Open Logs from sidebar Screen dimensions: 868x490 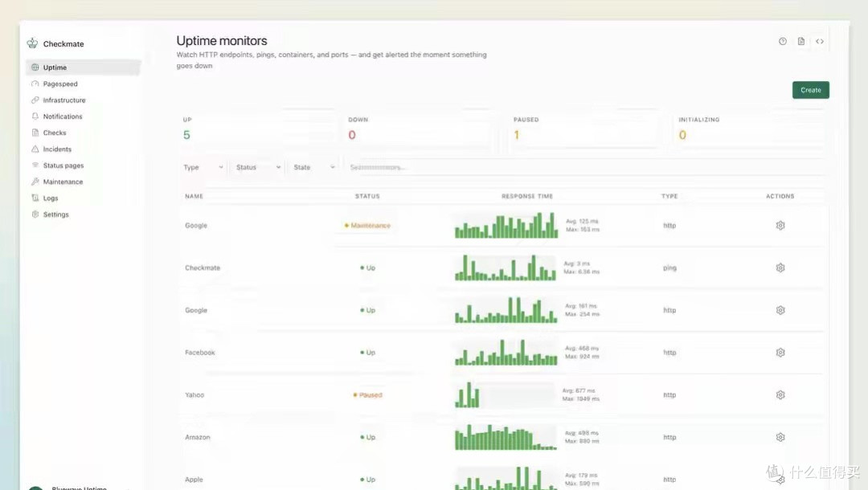click(51, 198)
